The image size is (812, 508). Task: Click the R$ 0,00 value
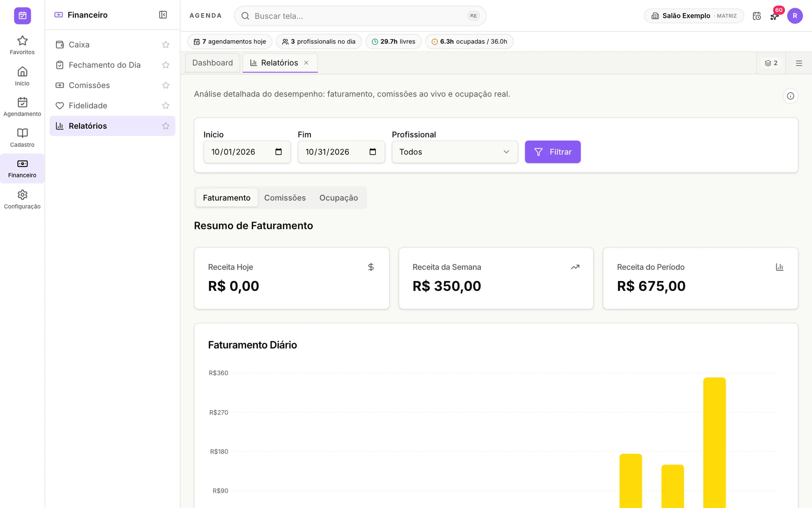233,286
